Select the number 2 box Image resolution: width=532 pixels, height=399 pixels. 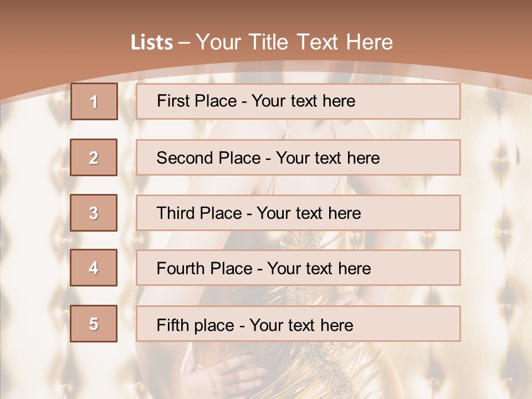[x=94, y=157]
